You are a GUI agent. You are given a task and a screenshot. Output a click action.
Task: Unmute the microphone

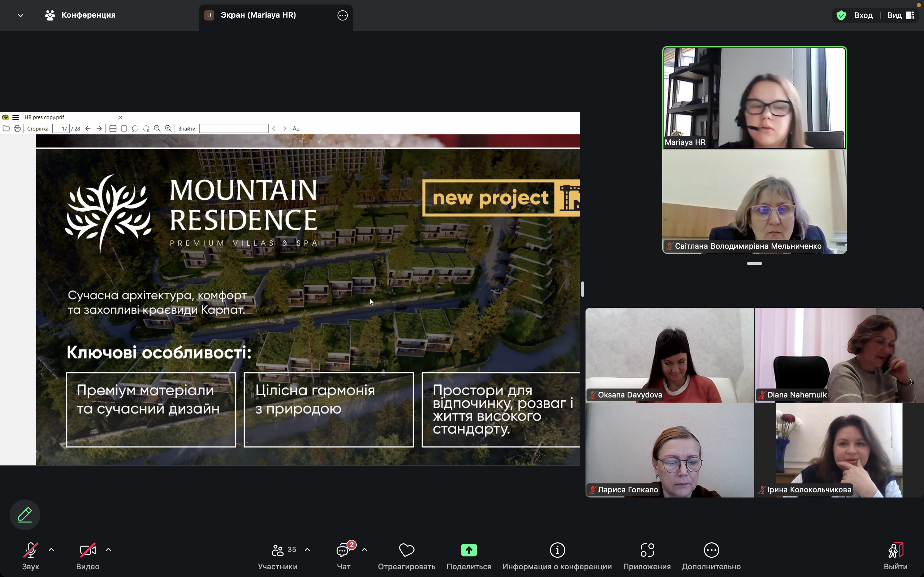click(x=30, y=550)
